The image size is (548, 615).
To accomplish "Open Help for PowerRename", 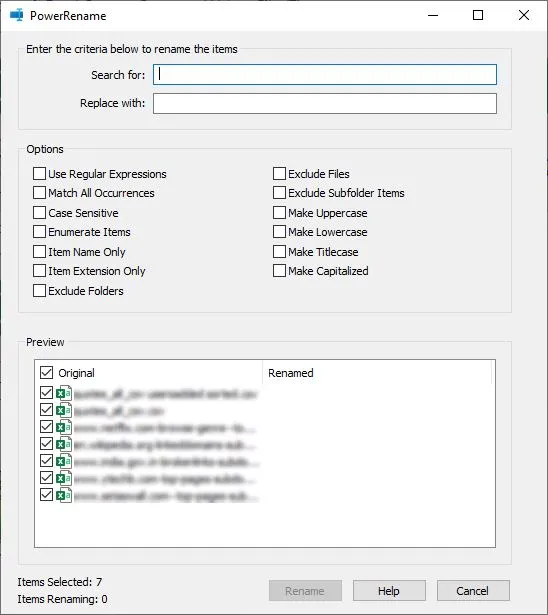I will pyautogui.click(x=389, y=591).
